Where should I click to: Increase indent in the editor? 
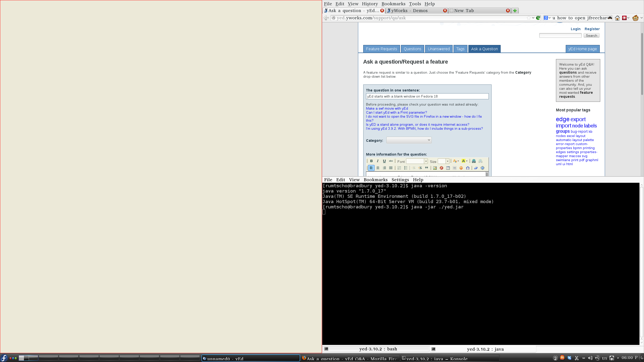420,168
